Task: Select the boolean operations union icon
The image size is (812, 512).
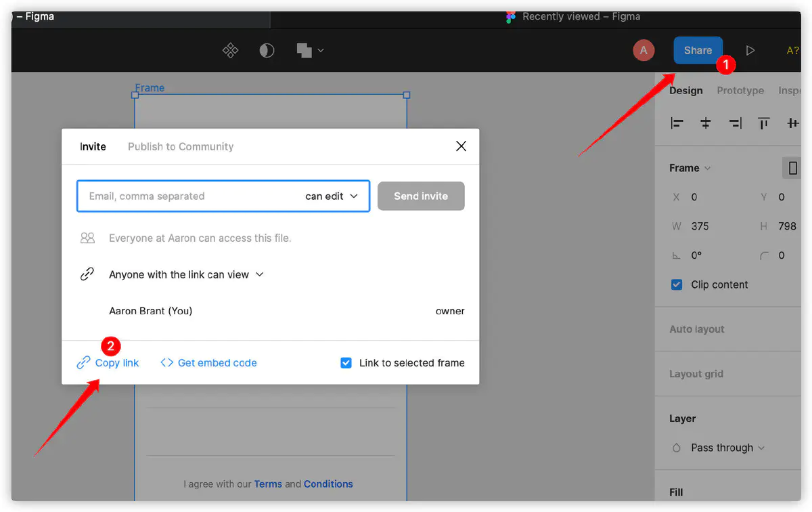Action: click(x=304, y=50)
